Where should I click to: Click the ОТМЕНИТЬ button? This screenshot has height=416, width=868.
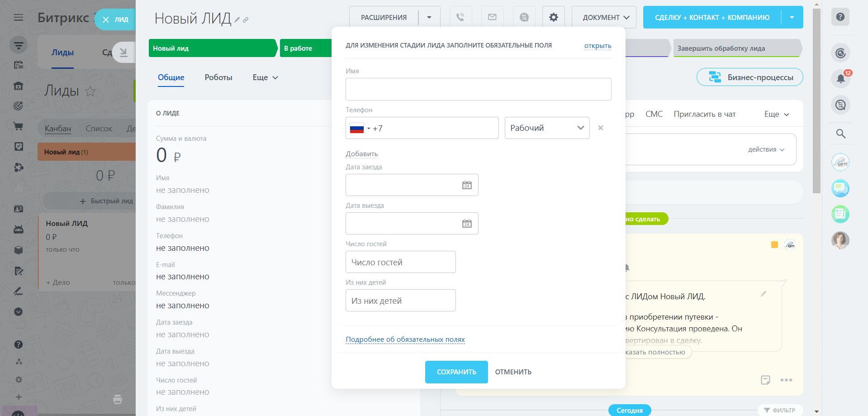513,372
